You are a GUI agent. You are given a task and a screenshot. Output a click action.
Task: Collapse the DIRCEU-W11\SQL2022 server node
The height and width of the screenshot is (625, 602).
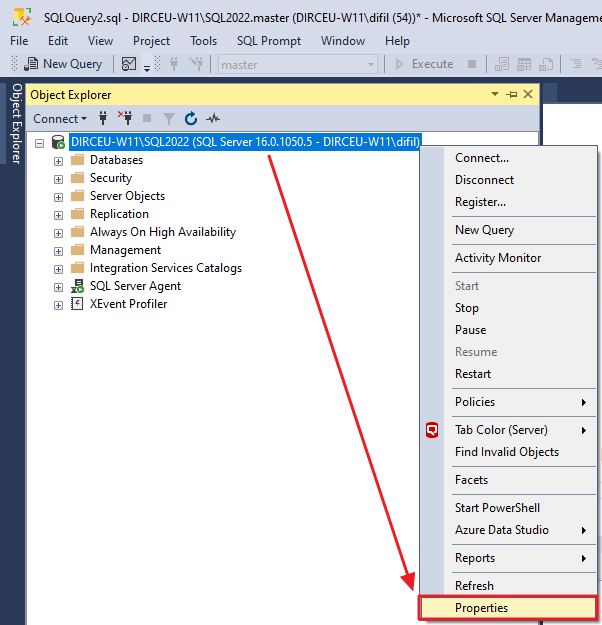click(39, 143)
